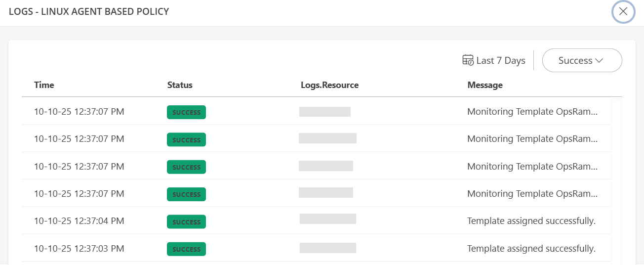Sort by the Time column header
The image size is (644, 265).
[44, 85]
